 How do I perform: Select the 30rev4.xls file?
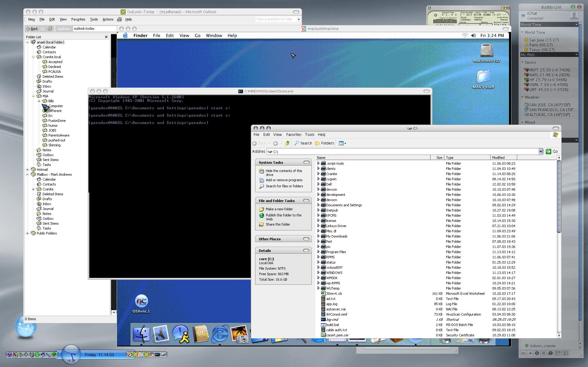(x=334, y=294)
